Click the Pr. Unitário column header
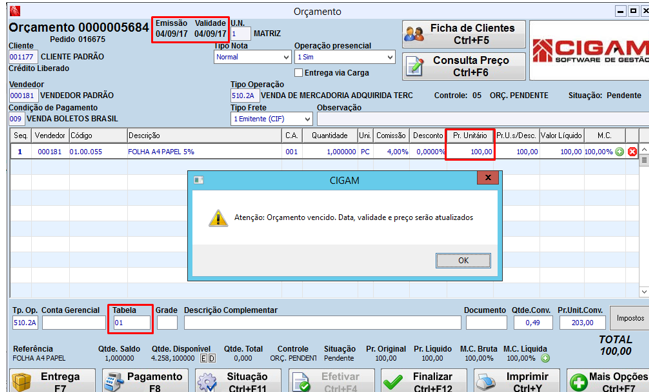The image size is (649, 392). point(470,135)
